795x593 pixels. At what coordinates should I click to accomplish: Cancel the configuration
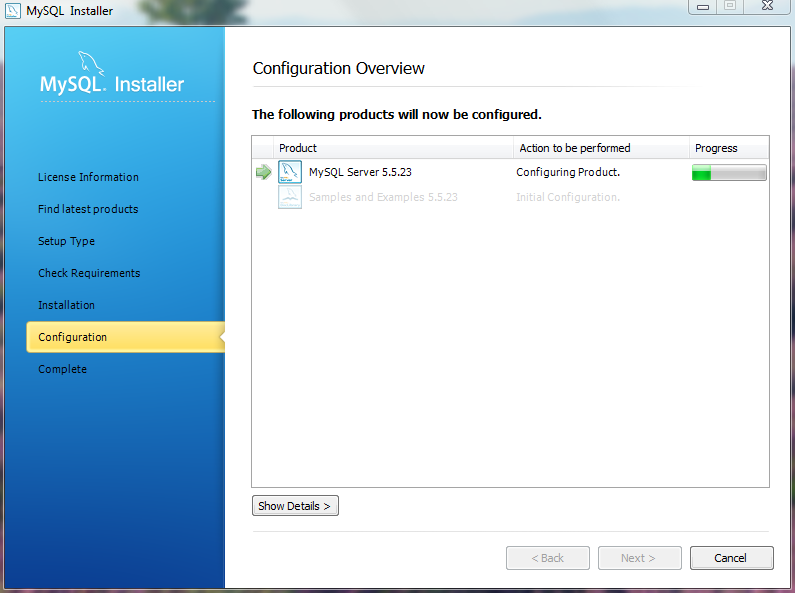pyautogui.click(x=731, y=558)
